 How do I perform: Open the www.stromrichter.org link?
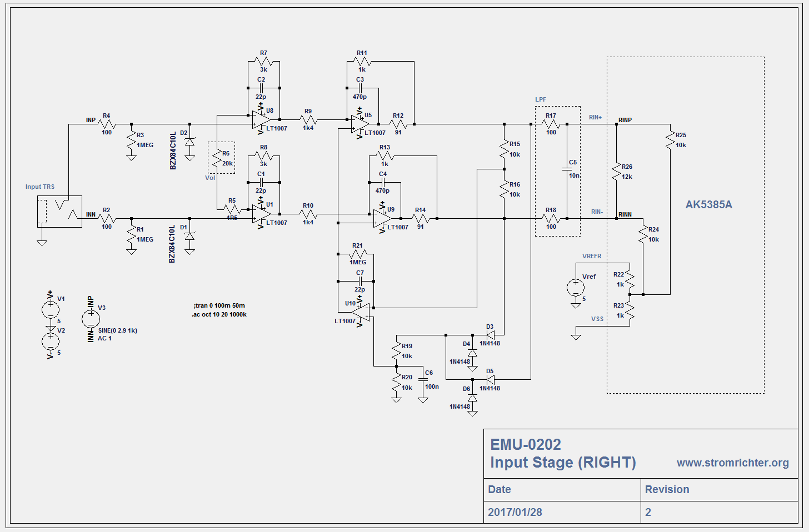point(732,463)
